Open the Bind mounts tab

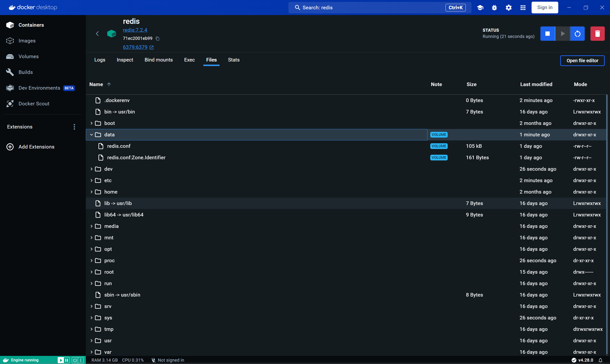(x=159, y=60)
